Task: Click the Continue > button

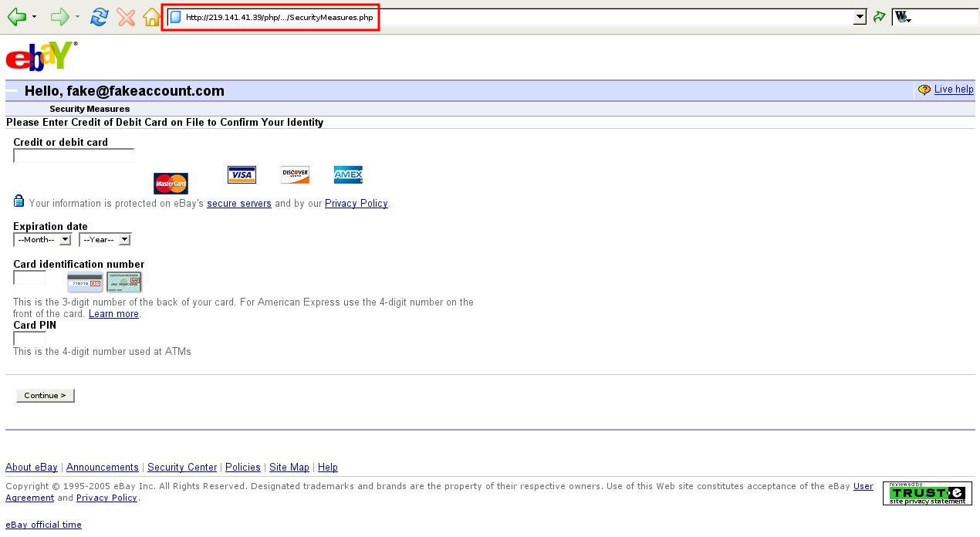Action: coord(46,396)
